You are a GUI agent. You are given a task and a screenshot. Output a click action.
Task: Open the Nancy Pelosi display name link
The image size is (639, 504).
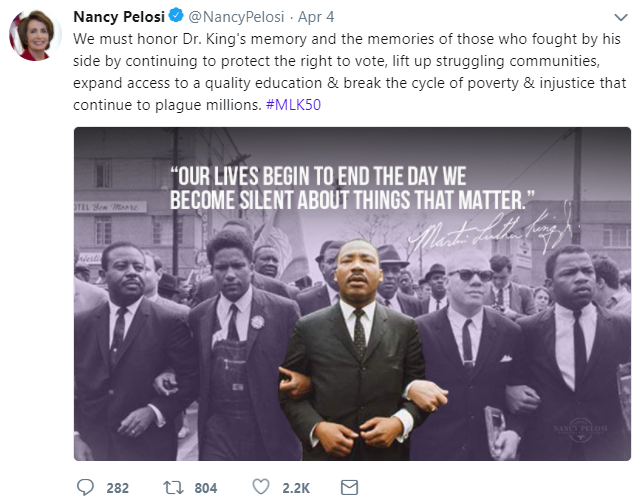[118, 16]
